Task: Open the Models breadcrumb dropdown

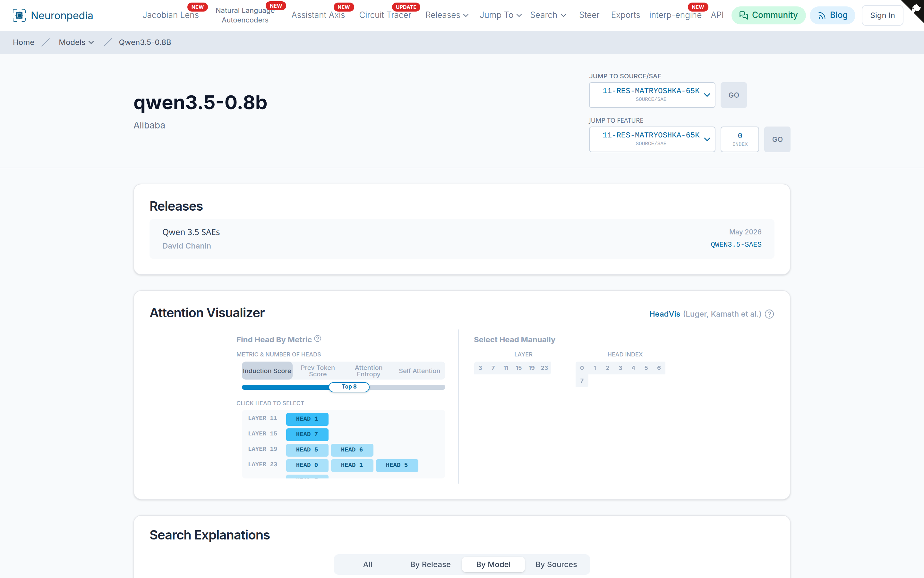Action: 76,42
